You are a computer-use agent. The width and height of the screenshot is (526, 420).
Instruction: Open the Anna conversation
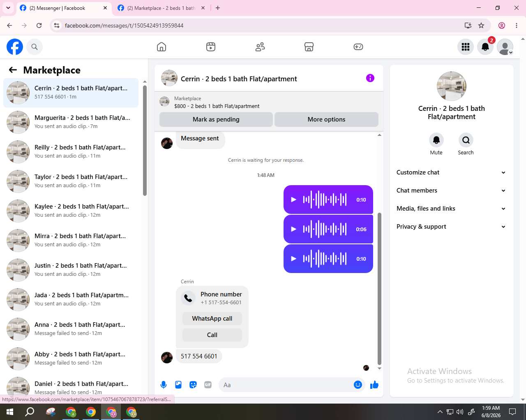point(71,329)
